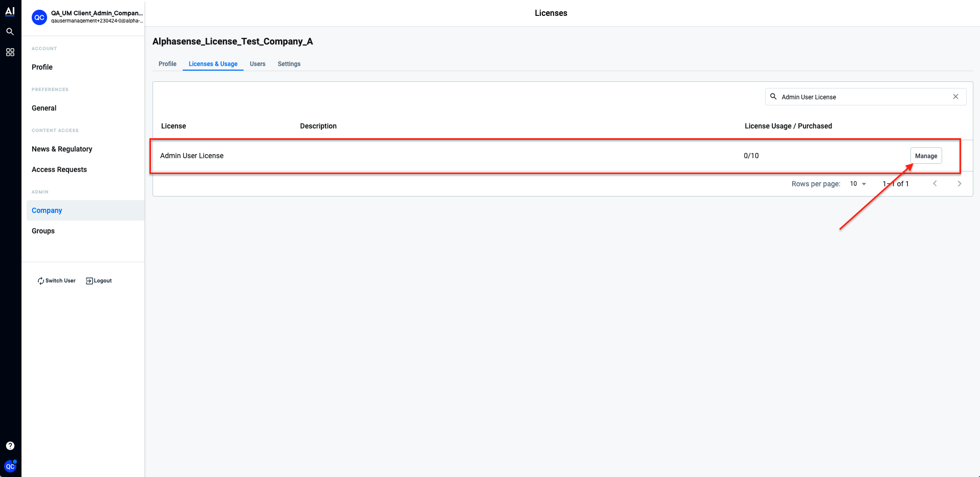Open Profile in the Account sidebar section

(x=42, y=67)
